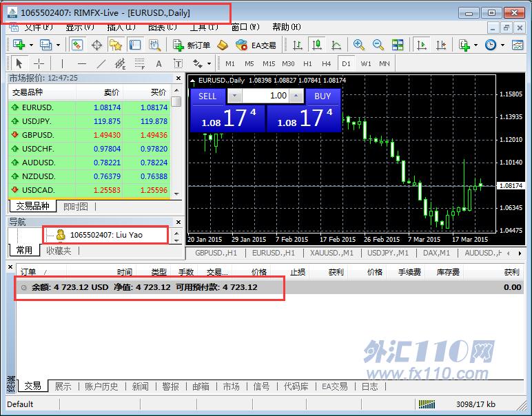Open the volume dropdown arrow left of 1.00
The width and height of the screenshot is (532, 416).
(234, 96)
